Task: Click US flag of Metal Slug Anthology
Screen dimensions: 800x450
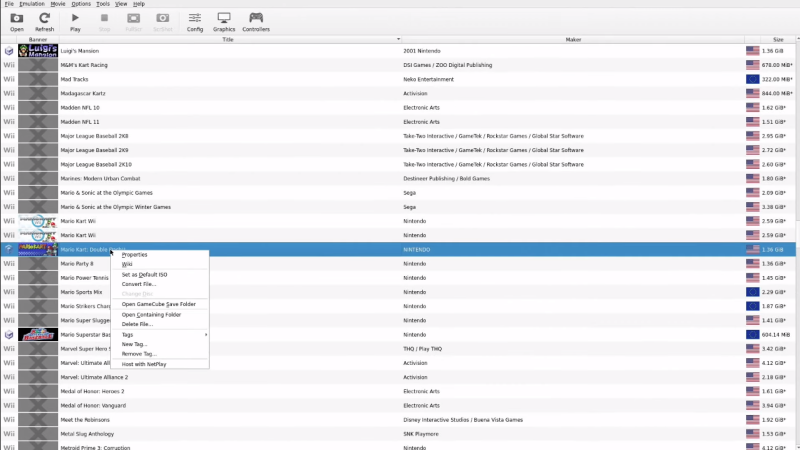Action: pyautogui.click(x=752, y=434)
